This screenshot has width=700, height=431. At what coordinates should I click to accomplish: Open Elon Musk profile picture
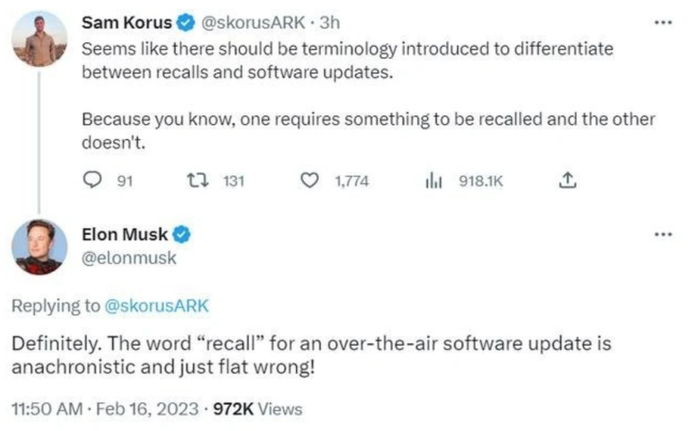click(x=42, y=248)
